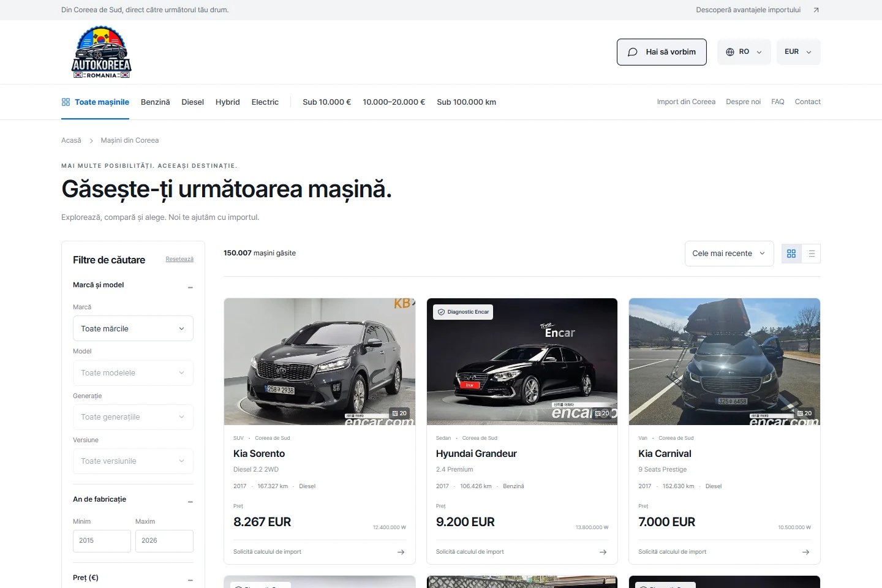Select the Electric filter tab
Viewport: 882px width, 588px height.
(265, 102)
